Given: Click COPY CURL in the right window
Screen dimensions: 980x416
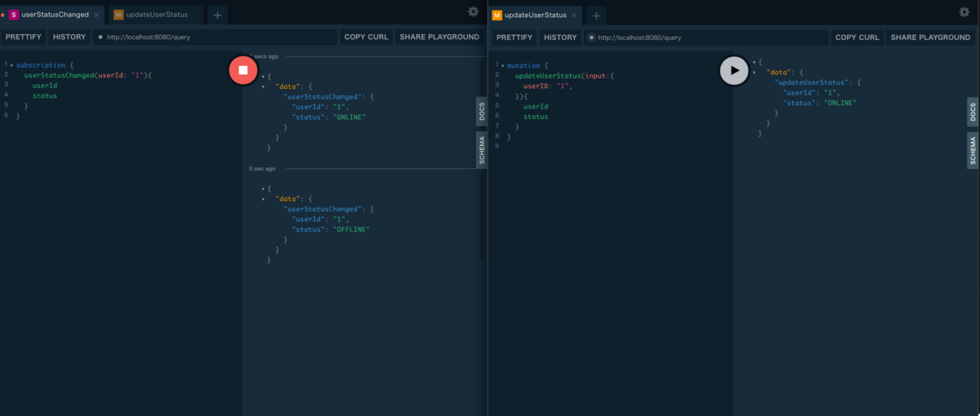Looking at the screenshot, I should (857, 38).
